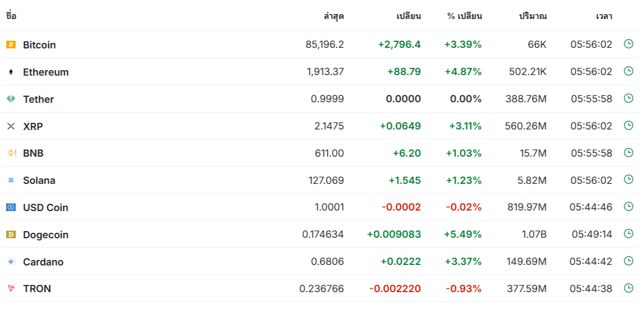Screen dimensions: 644x309
Task: Click the Dogecoin D icon
Action: point(11,234)
